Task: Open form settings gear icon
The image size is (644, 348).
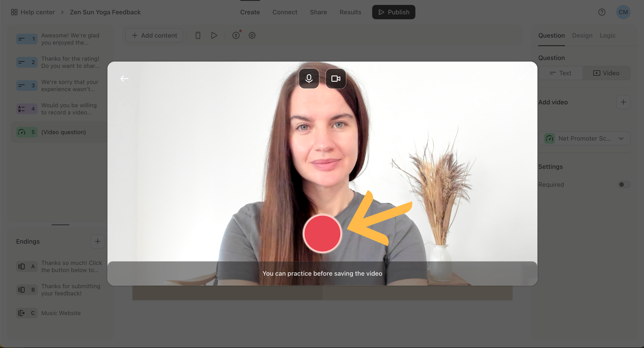Action: [252, 35]
